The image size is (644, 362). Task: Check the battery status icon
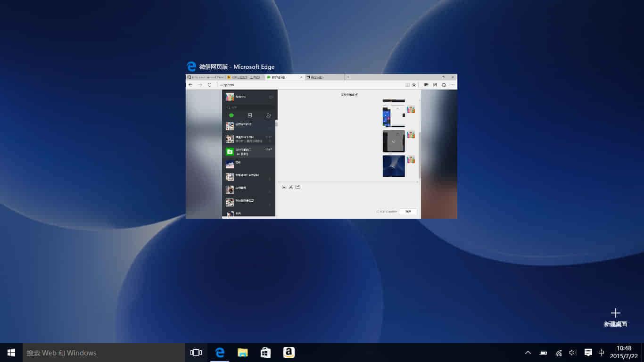(x=543, y=353)
